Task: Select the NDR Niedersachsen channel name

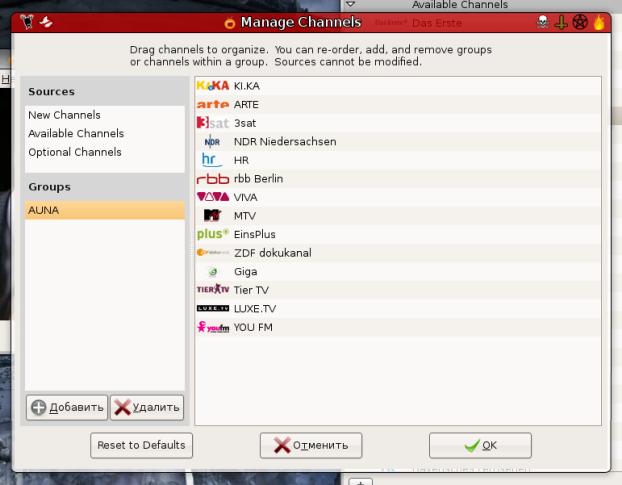Action: click(x=285, y=142)
